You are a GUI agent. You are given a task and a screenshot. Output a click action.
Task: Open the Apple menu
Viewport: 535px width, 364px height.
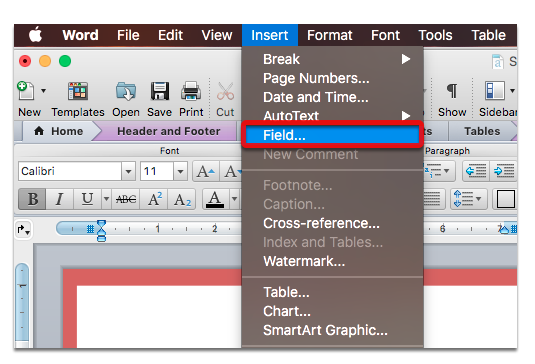click(35, 35)
